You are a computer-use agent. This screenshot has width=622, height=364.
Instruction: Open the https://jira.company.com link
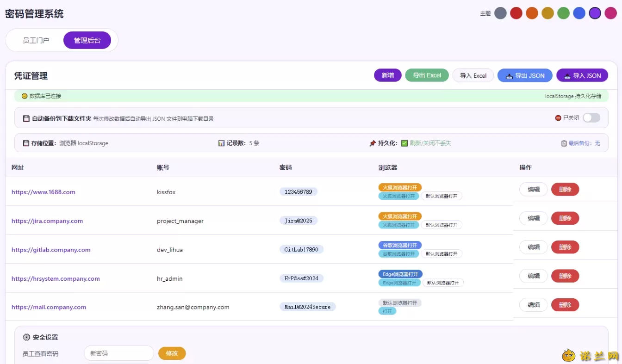click(x=47, y=221)
